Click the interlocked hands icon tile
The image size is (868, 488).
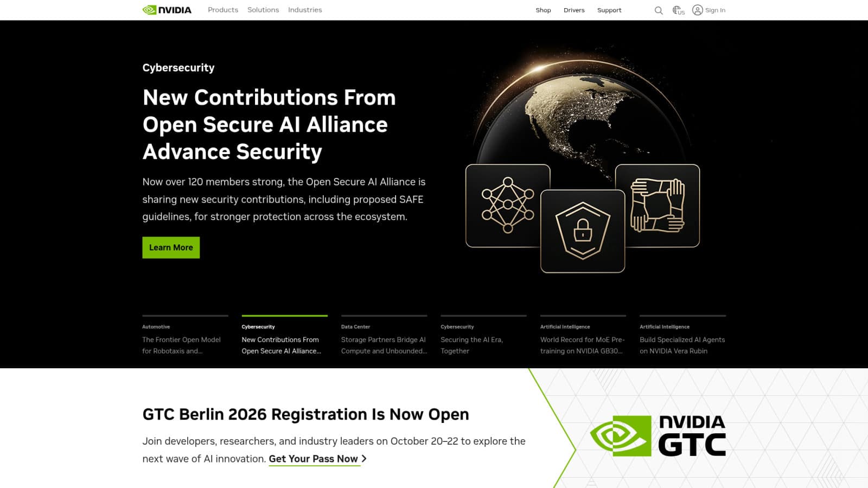coord(658,206)
